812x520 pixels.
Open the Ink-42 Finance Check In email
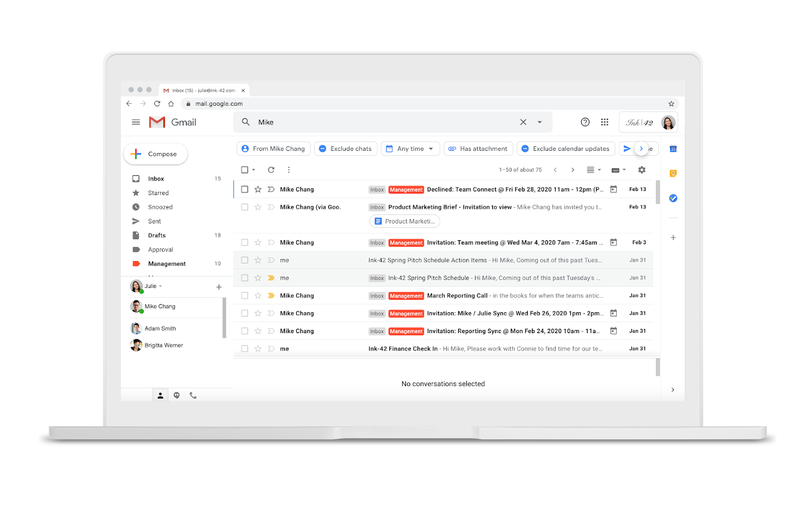(443, 349)
